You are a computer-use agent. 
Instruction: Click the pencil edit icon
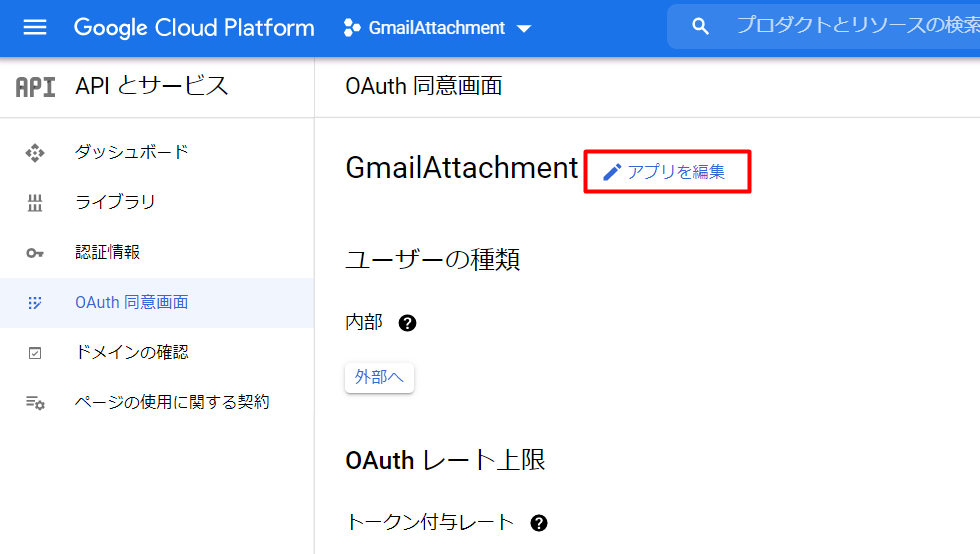click(x=612, y=172)
